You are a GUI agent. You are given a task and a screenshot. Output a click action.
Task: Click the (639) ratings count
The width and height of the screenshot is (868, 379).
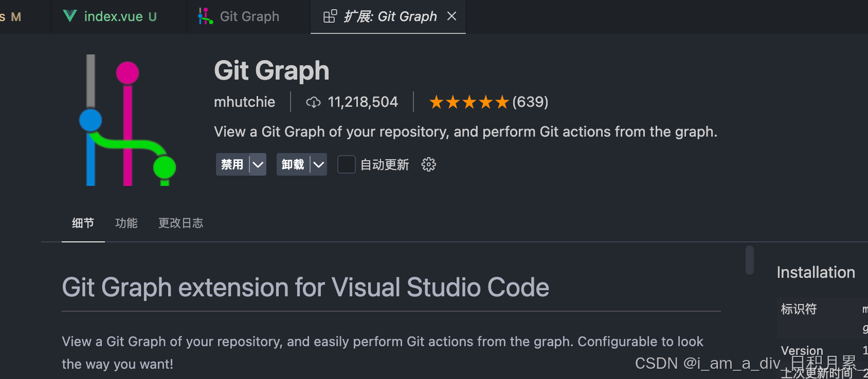[x=530, y=102]
